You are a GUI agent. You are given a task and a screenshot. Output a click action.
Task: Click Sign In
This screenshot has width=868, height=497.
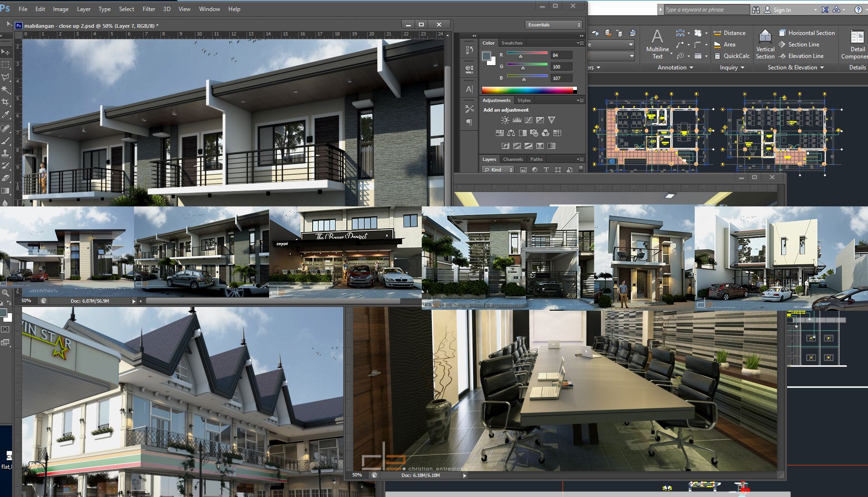pos(782,10)
